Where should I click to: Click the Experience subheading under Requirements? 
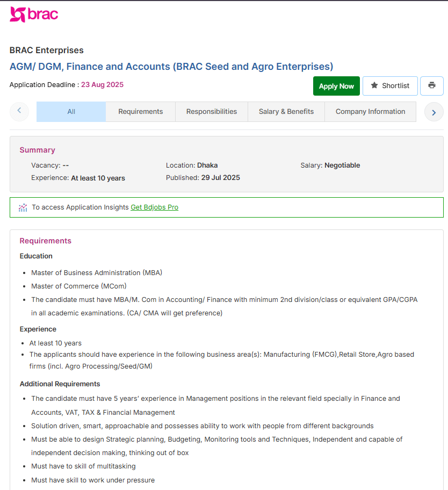point(38,329)
